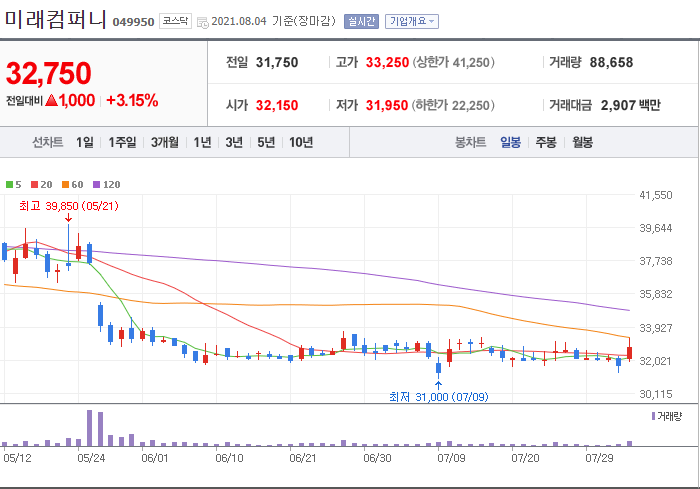Select the 5년 line chart period
700x489 pixels.
[266, 142]
